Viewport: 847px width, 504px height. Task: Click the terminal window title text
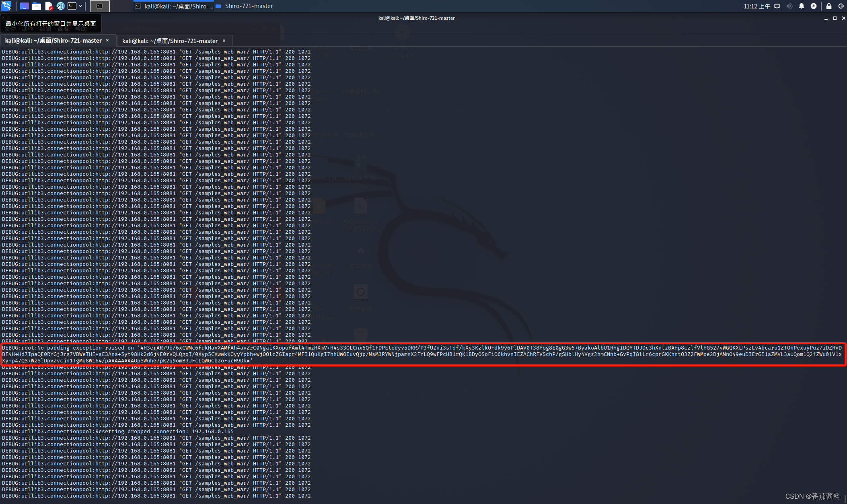tap(416, 18)
